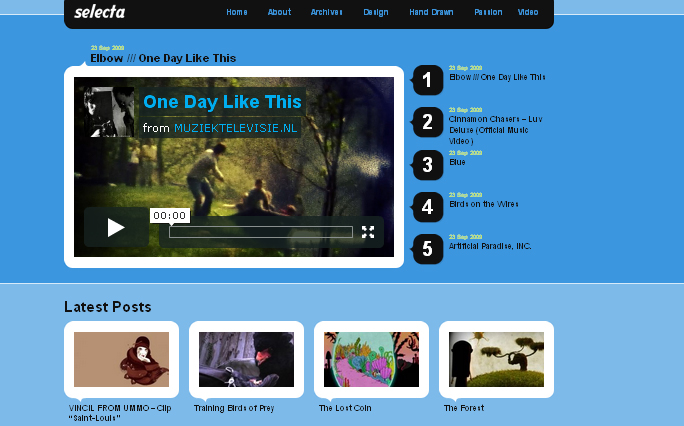The height and width of the screenshot is (426, 684).
Task: Select number 2 badge in video list
Action: (428, 122)
